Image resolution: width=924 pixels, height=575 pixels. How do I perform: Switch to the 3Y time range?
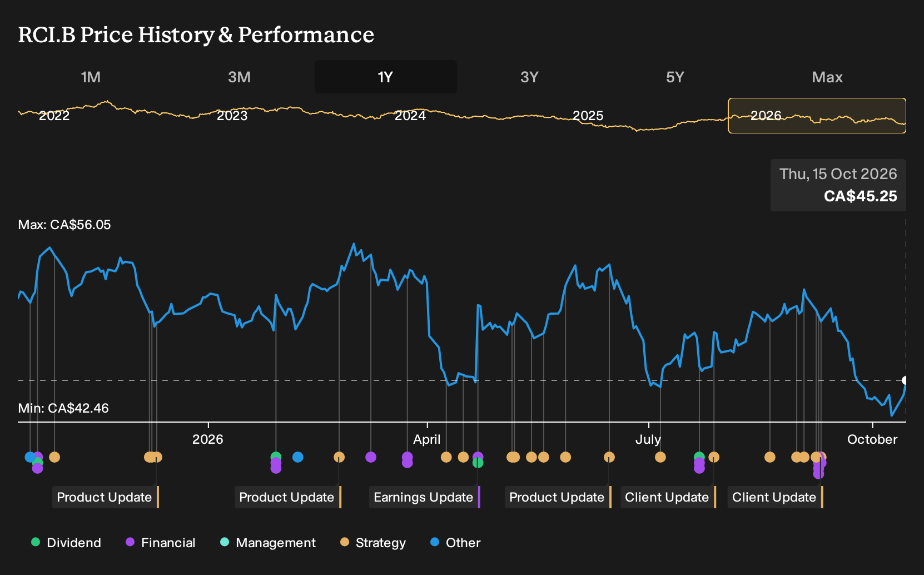pos(529,77)
